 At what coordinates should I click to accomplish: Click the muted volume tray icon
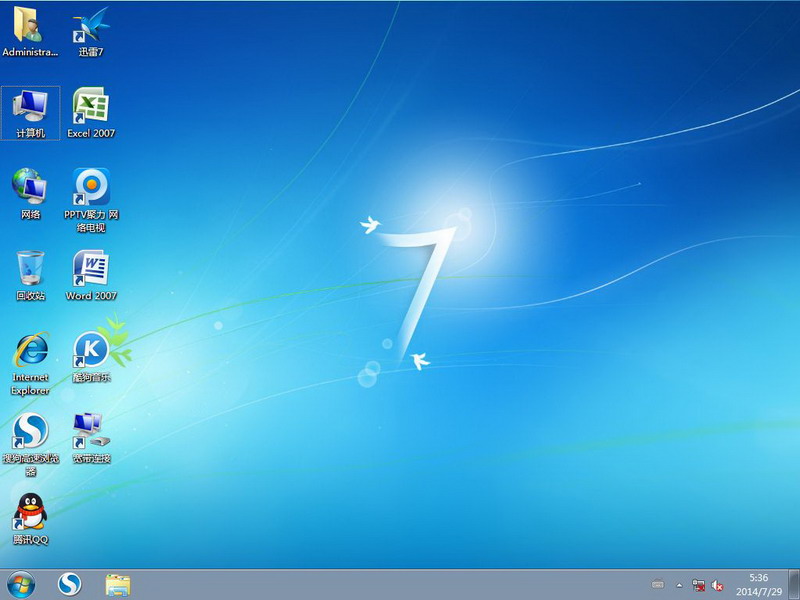click(717, 585)
